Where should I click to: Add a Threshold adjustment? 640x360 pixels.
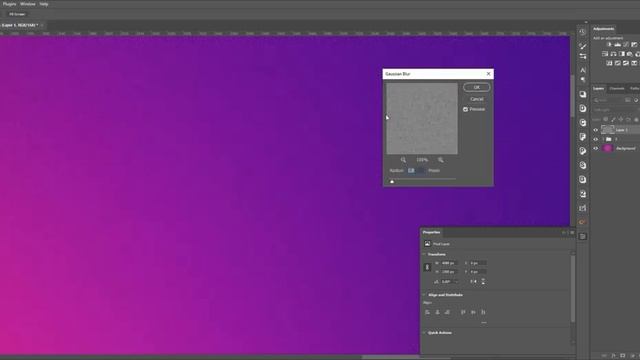626,63
